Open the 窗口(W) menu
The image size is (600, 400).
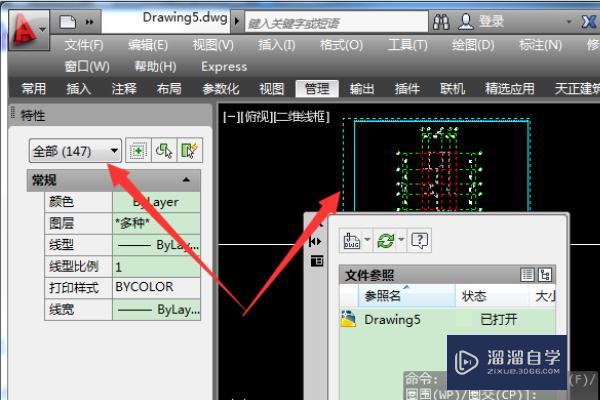click(87, 67)
